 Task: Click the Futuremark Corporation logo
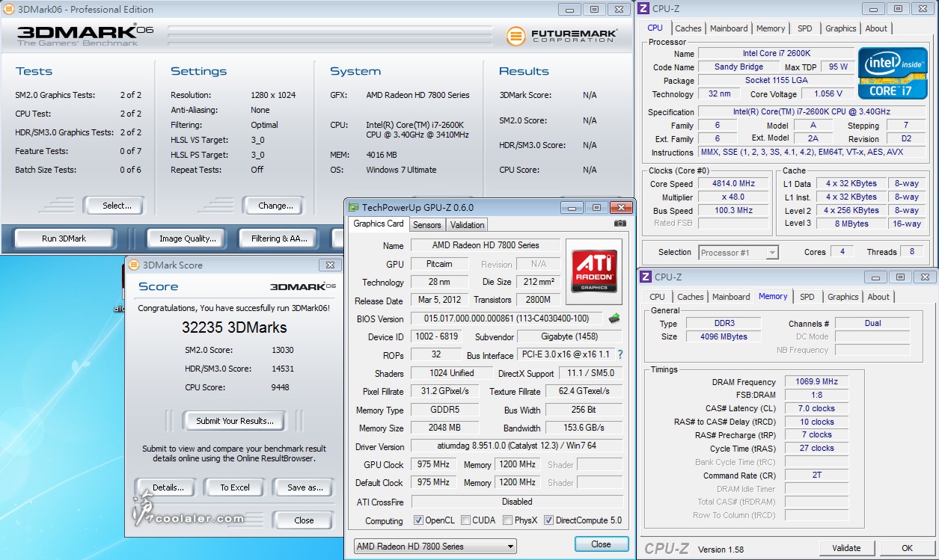(x=562, y=35)
